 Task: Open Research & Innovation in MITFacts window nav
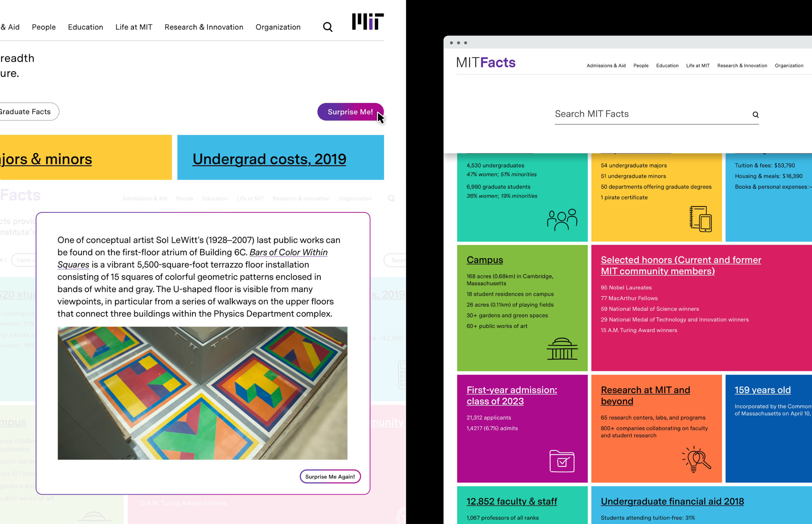pos(742,66)
